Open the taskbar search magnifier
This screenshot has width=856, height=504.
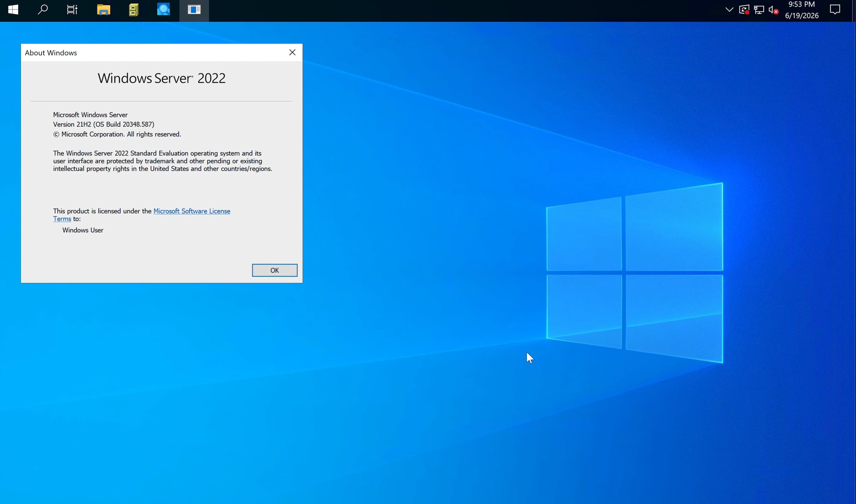(42, 10)
